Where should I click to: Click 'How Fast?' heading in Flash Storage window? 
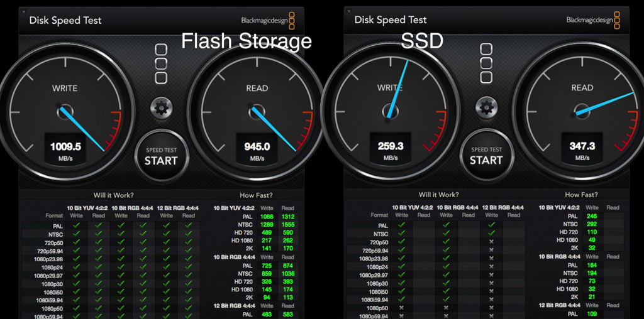pos(257,195)
